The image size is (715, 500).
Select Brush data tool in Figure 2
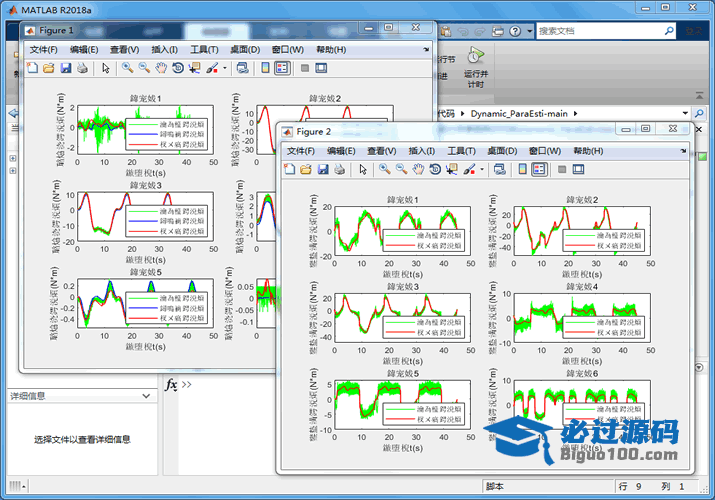(469, 170)
